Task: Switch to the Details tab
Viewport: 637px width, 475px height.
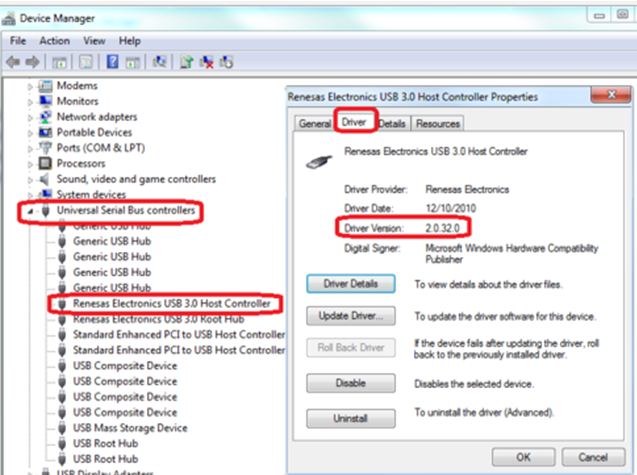Action: click(x=392, y=124)
